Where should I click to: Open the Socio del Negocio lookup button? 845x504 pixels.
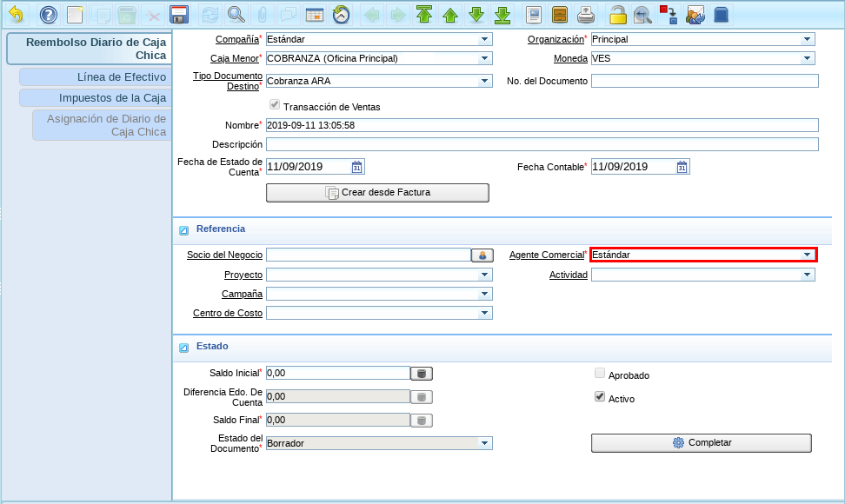point(482,255)
